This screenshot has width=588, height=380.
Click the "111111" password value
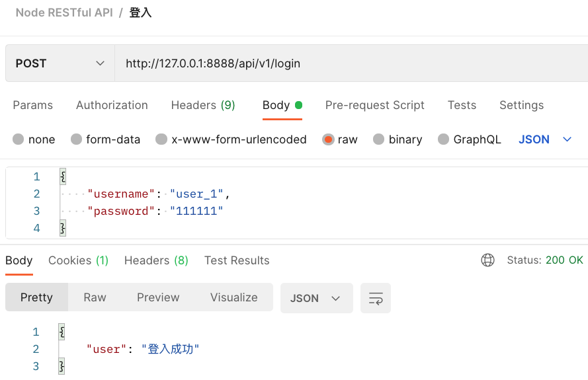pyautogui.click(x=196, y=211)
